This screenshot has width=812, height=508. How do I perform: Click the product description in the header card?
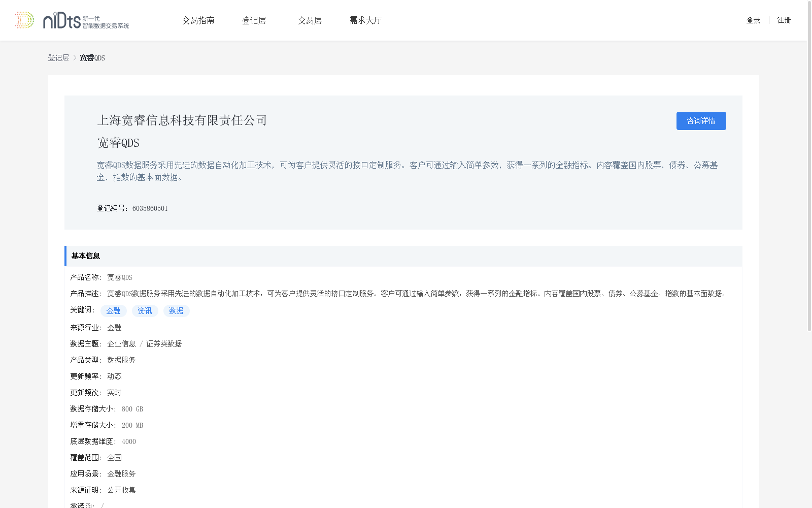(x=407, y=171)
